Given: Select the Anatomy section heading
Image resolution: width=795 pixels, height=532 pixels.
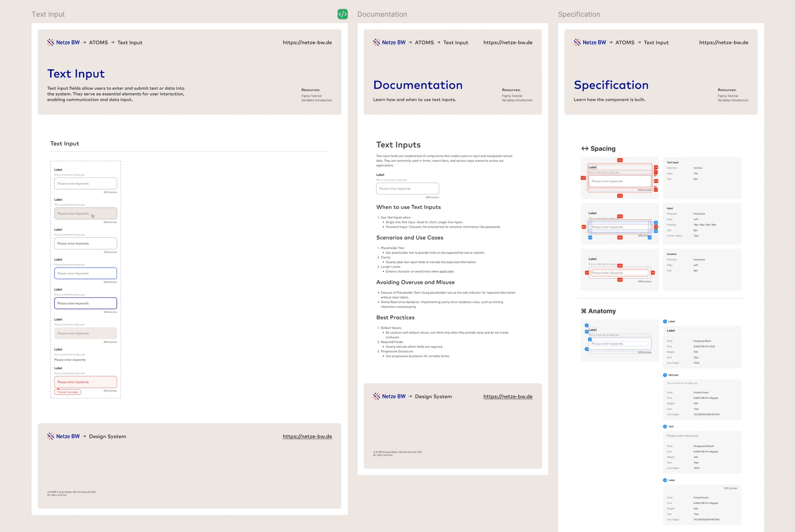Looking at the screenshot, I should pyautogui.click(x=602, y=311).
